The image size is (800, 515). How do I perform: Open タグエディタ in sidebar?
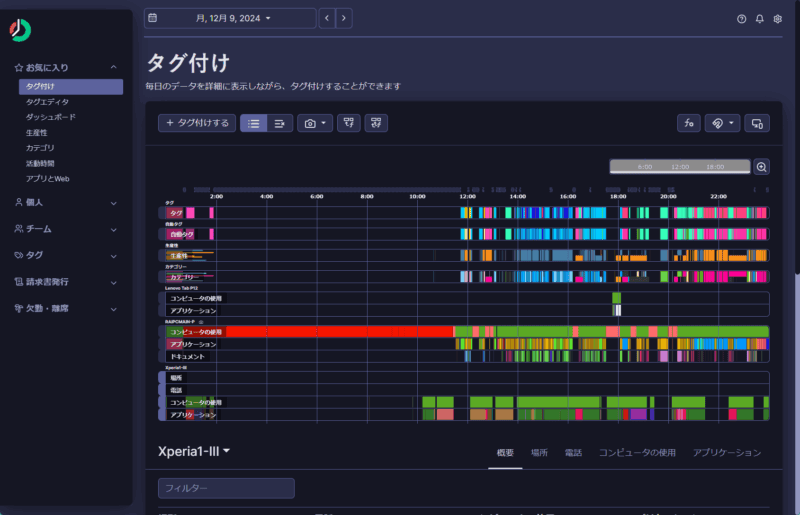click(x=47, y=102)
